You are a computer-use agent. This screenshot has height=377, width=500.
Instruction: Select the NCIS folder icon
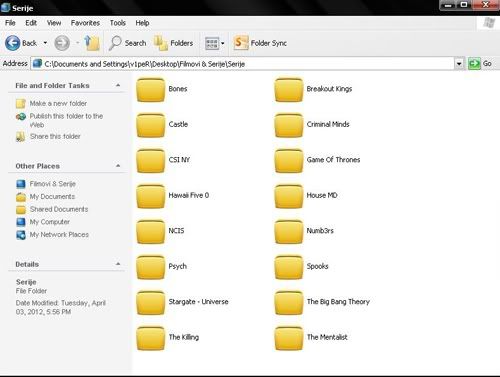151,232
